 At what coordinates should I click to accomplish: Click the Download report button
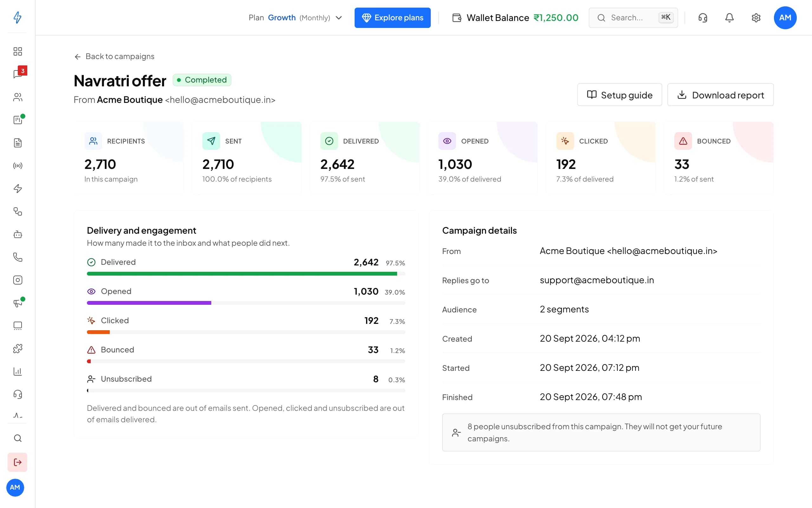click(x=720, y=95)
